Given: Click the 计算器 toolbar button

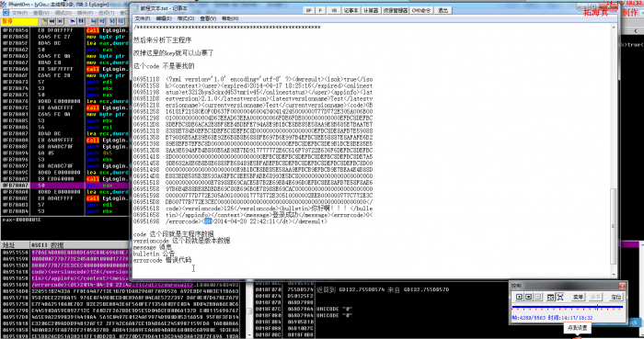Looking at the screenshot, I should (x=371, y=10).
